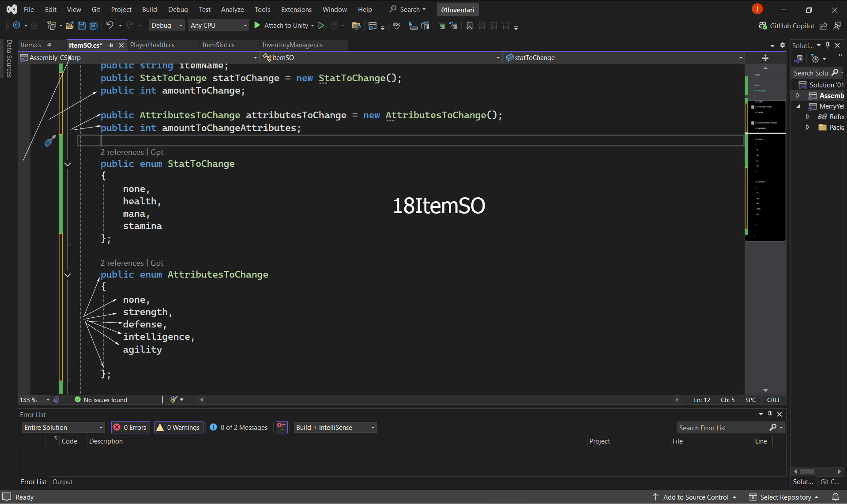Click Add to Source Control
This screenshot has width=847, height=504.
(x=695, y=497)
